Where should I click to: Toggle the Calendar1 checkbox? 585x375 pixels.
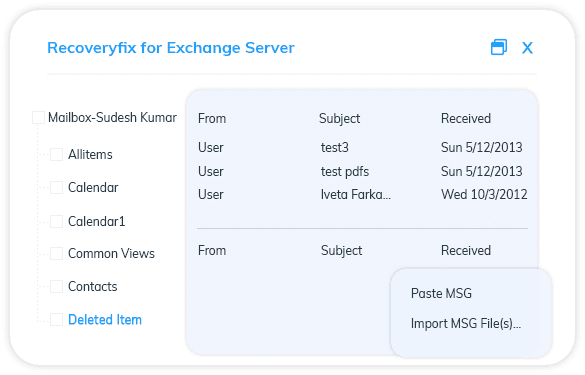pos(56,221)
